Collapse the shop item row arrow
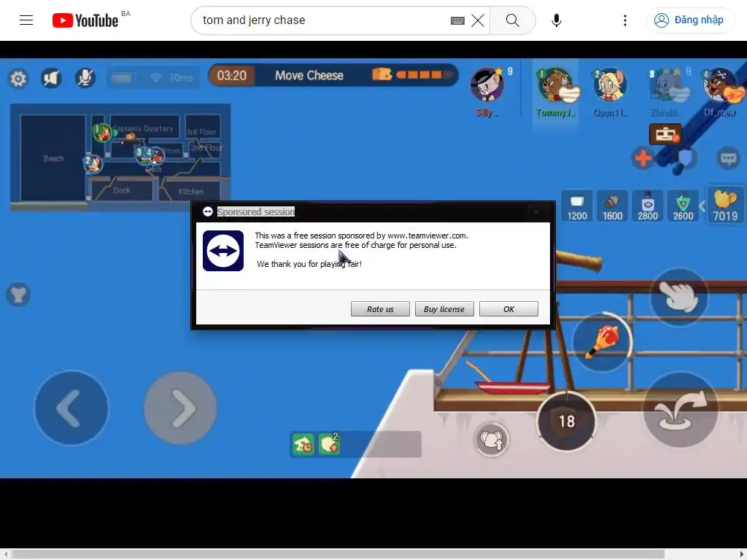 point(702,206)
